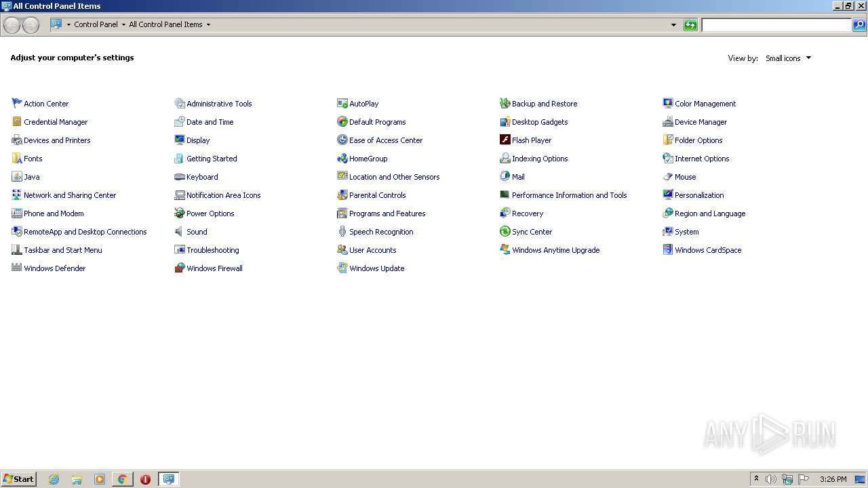Open the Device Manager link
Image resolution: width=868 pixels, height=488 pixels.
pos(701,122)
